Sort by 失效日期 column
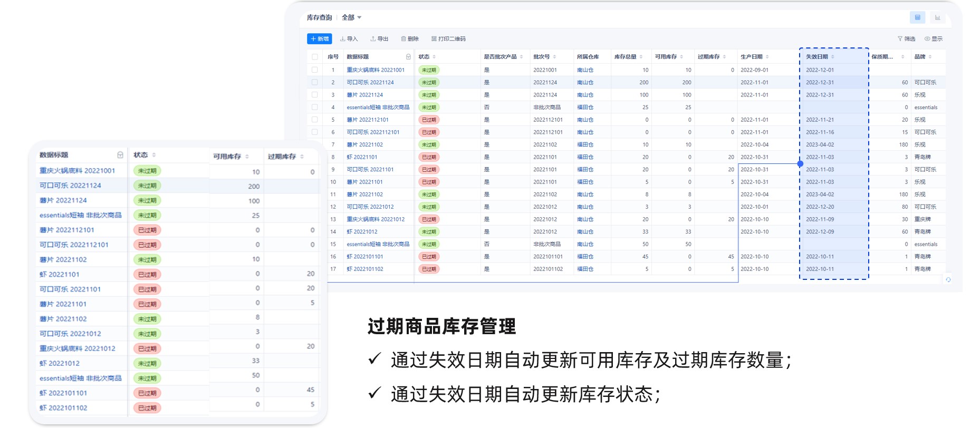The height and width of the screenshot is (428, 980). pos(832,57)
